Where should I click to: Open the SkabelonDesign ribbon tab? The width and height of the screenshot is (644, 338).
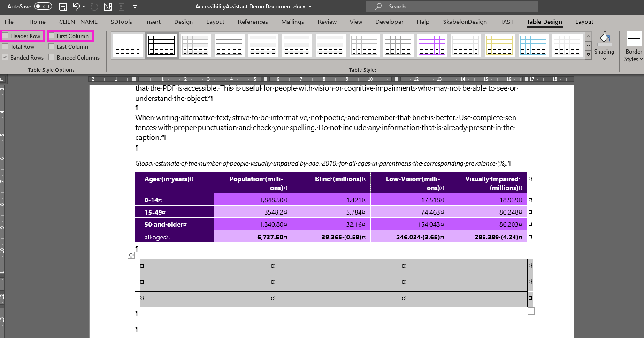tap(465, 22)
